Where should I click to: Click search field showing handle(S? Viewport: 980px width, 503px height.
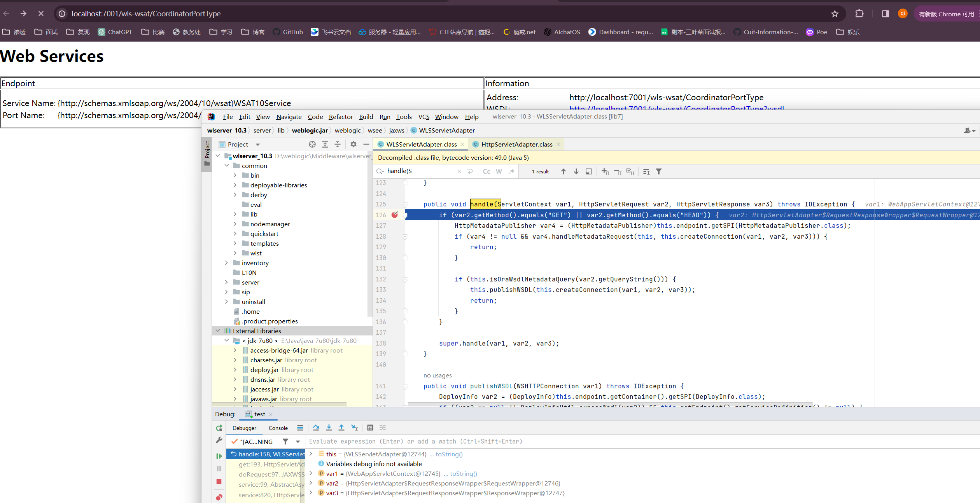pyautogui.click(x=420, y=171)
